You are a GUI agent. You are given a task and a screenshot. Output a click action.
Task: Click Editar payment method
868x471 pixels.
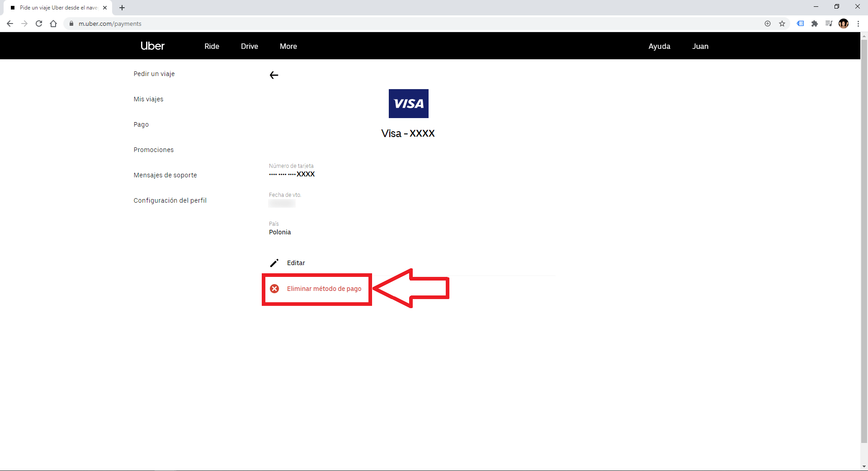pos(296,263)
